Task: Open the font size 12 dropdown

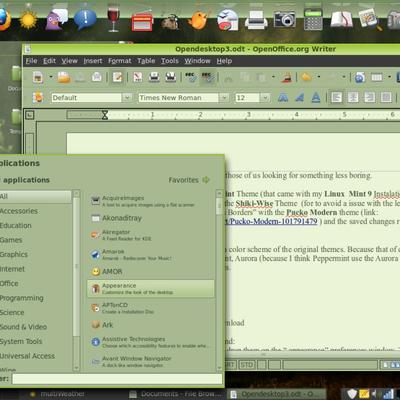Action: click(x=265, y=98)
